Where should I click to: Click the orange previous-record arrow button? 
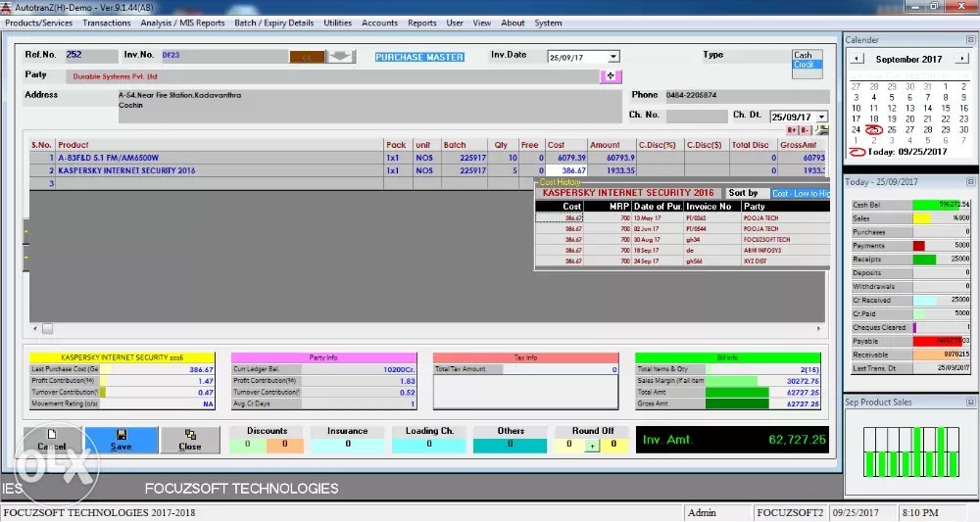click(307, 57)
